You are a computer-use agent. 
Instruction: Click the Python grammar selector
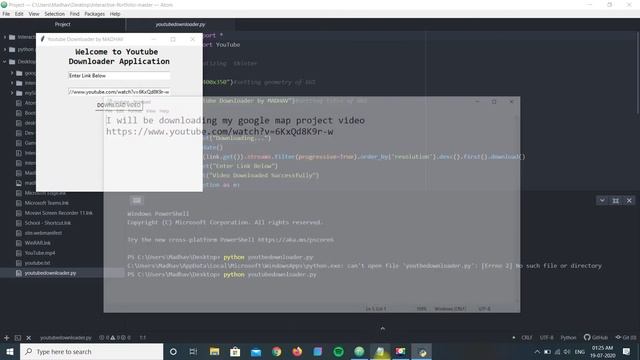[568, 338]
